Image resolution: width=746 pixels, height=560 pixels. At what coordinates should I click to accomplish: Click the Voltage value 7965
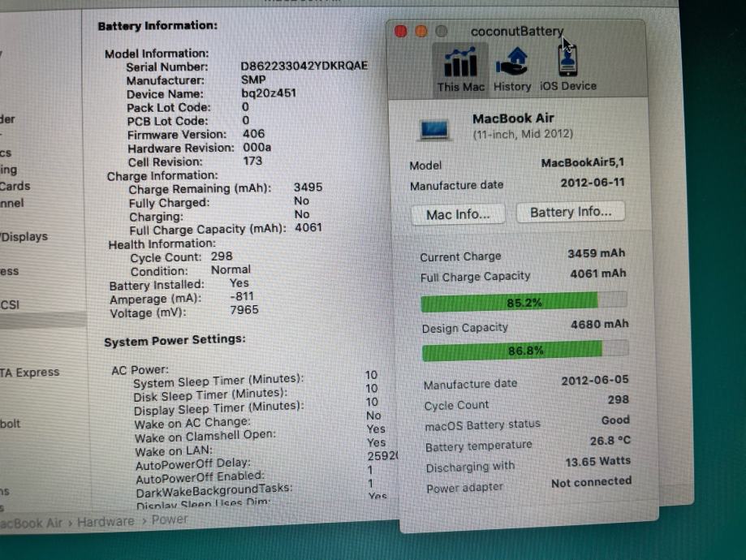pyautogui.click(x=244, y=310)
